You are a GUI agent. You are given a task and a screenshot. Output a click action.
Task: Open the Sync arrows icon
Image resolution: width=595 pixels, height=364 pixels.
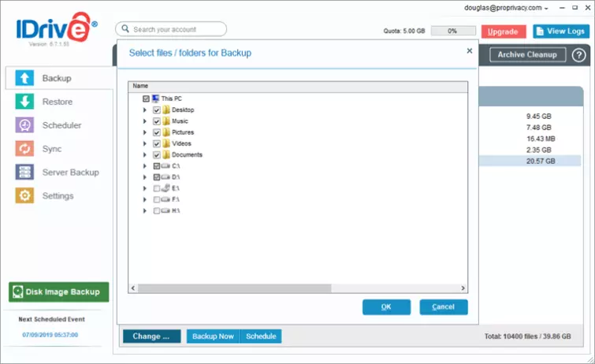click(x=24, y=149)
